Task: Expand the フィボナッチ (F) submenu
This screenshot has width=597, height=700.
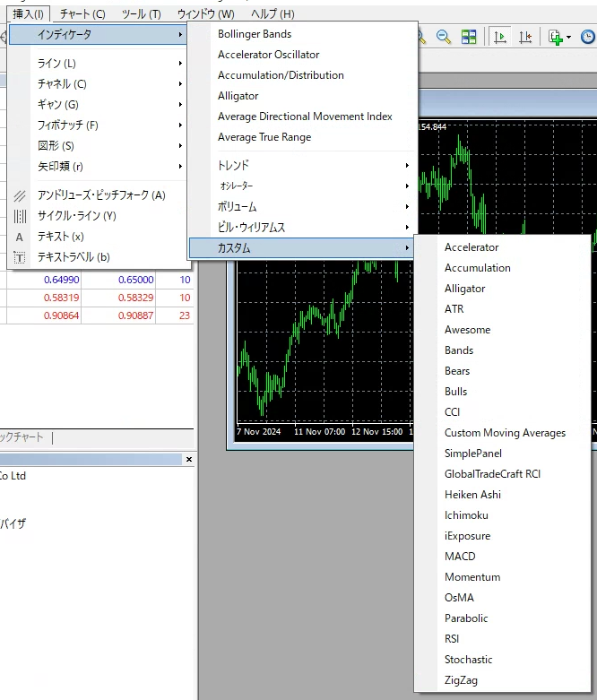Action: 67,125
